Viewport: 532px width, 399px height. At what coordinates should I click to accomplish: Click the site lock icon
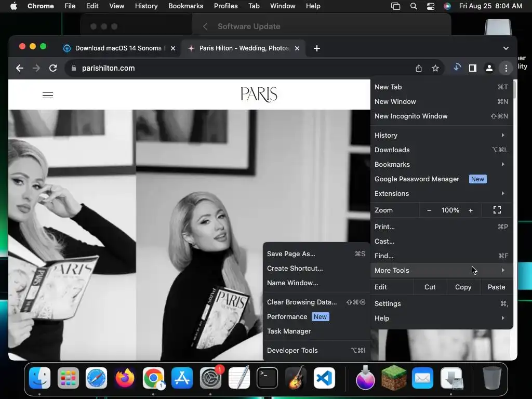(x=74, y=68)
